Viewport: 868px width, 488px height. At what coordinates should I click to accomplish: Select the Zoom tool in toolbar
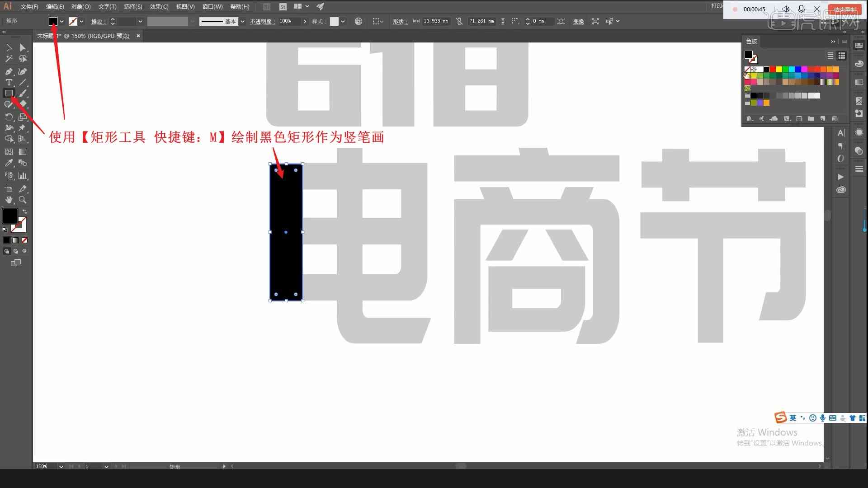coord(22,200)
